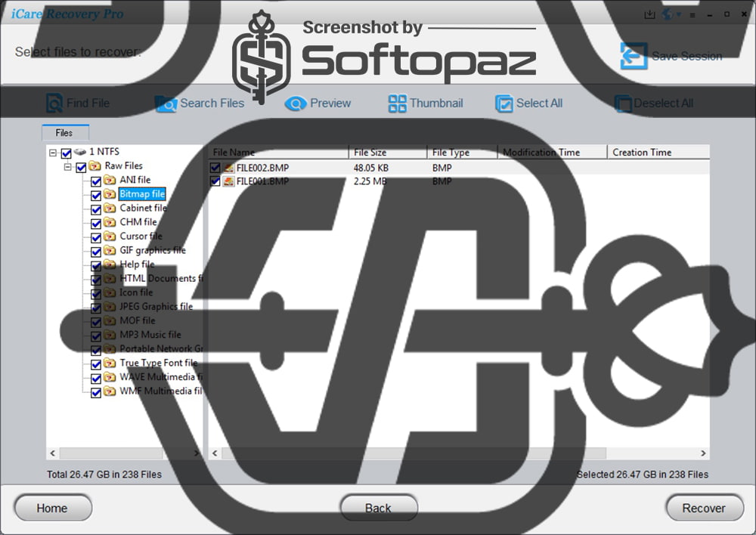Sort by Modification Time column header
Viewport: 756px width, 535px height.
point(552,153)
